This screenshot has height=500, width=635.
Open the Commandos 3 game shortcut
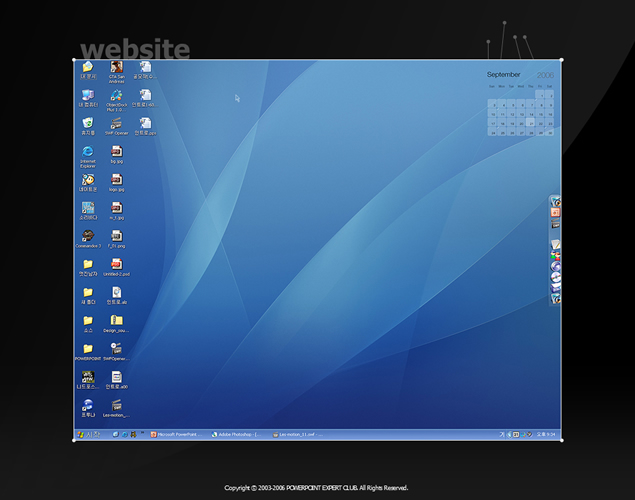(88, 236)
